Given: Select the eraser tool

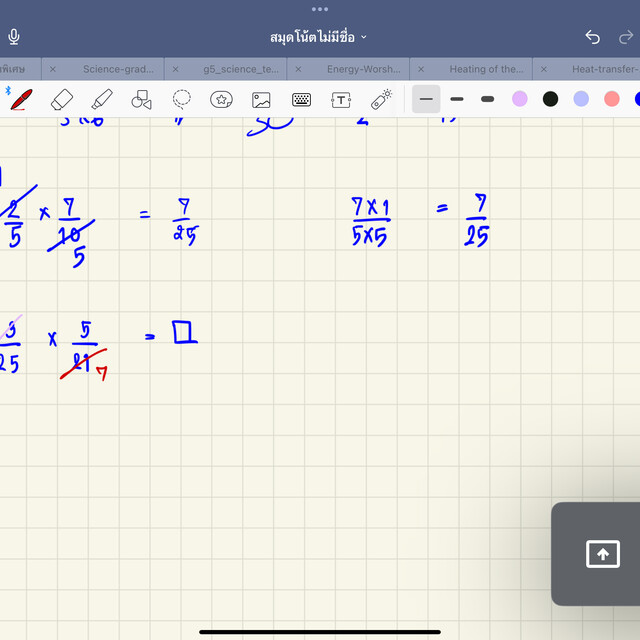Looking at the screenshot, I should [x=62, y=100].
